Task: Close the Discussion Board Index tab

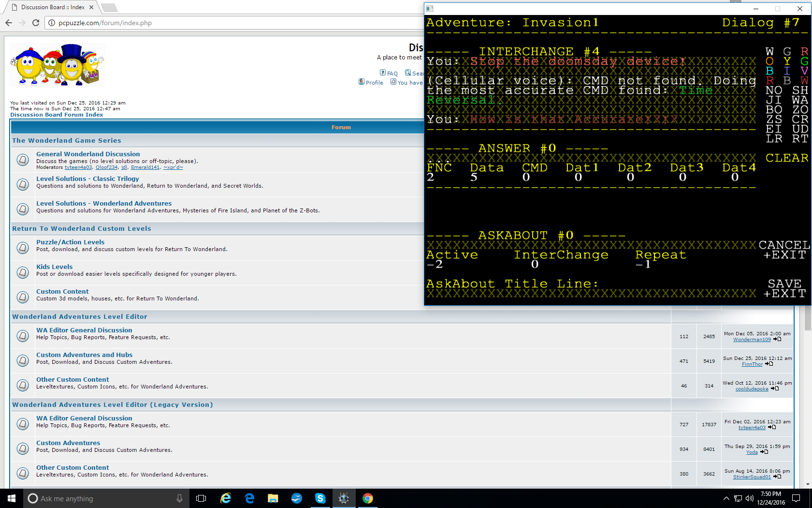Action: click(x=91, y=7)
